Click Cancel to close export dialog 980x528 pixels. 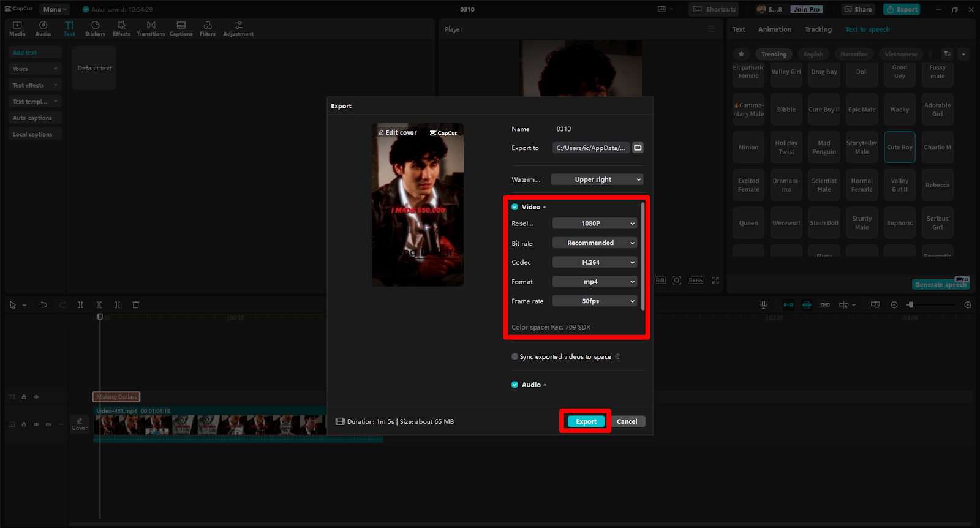pos(627,421)
